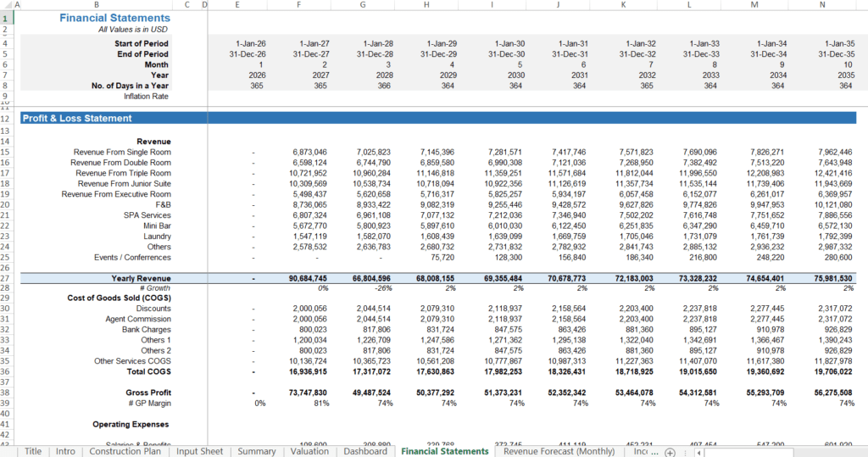Click Revenue From Junior Suite label
Viewport: 868px width, 457px height.
click(125, 183)
